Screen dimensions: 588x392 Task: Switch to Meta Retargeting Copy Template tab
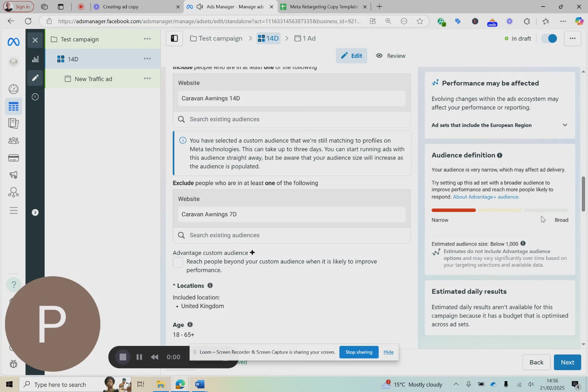(323, 7)
